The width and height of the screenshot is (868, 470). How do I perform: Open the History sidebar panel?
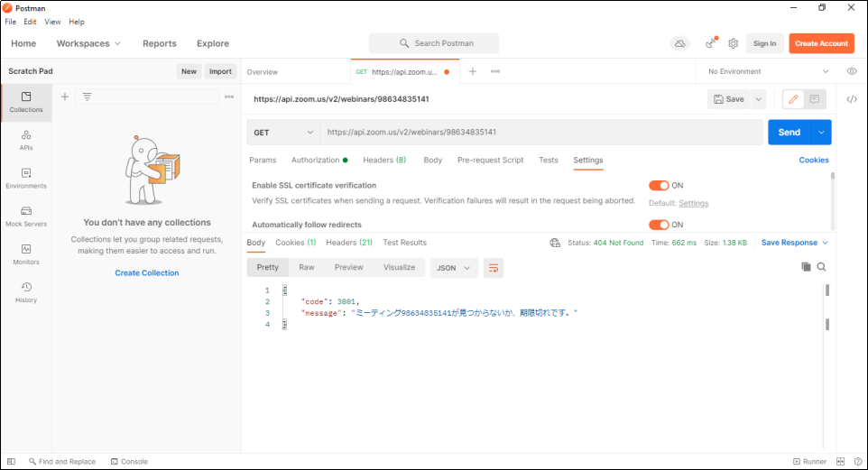[x=26, y=292]
